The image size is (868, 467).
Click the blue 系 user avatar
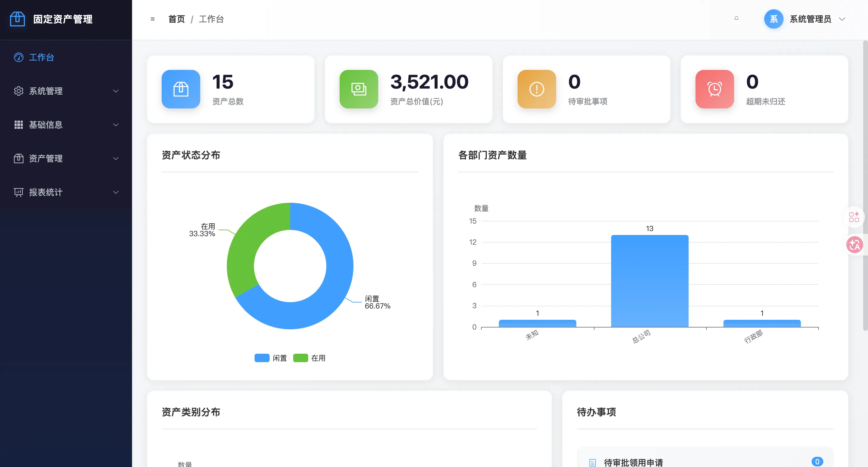tap(773, 19)
